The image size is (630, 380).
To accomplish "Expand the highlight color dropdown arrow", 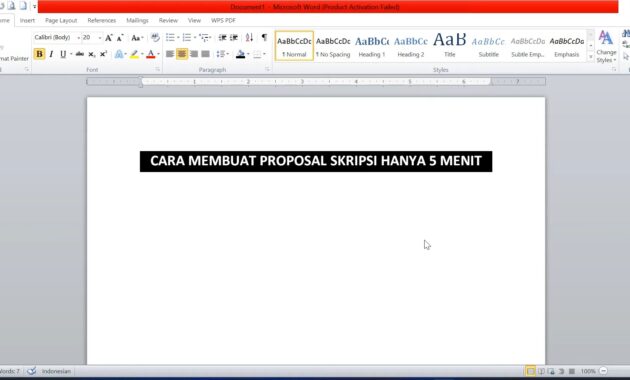I will coord(142,54).
